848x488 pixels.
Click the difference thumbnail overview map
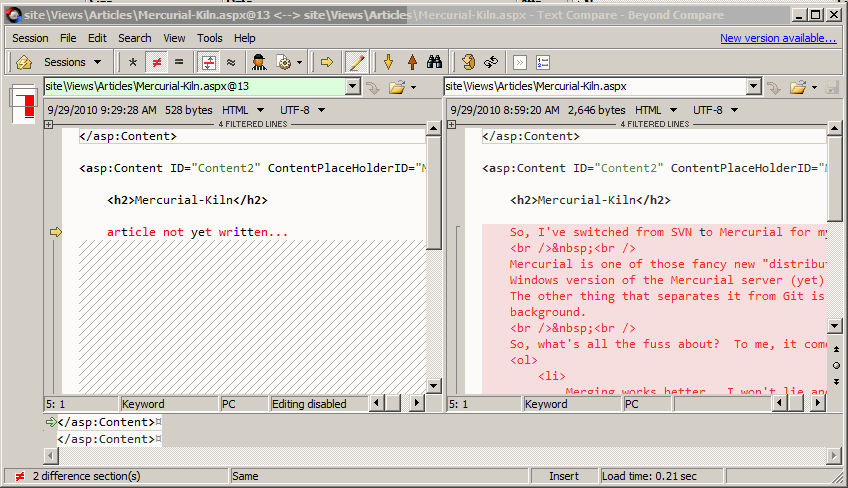pyautogui.click(x=23, y=104)
